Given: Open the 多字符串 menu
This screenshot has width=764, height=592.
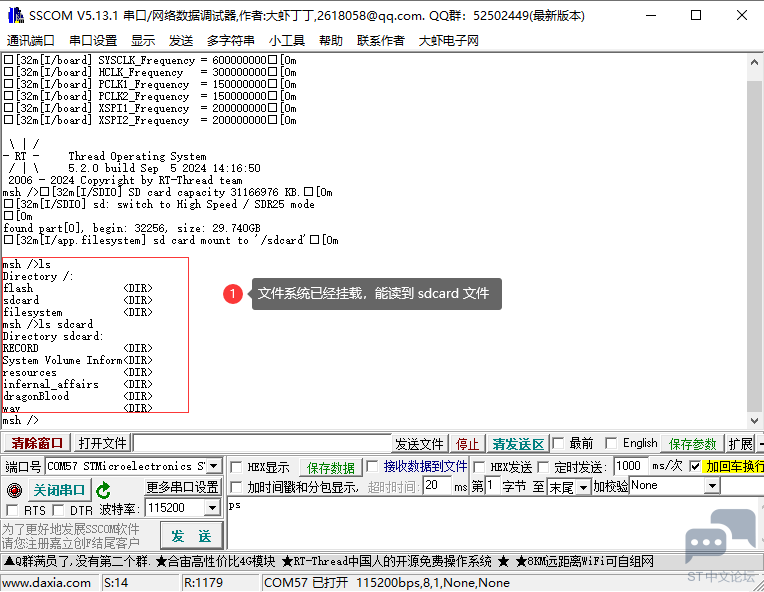Looking at the screenshot, I should click(x=230, y=40).
